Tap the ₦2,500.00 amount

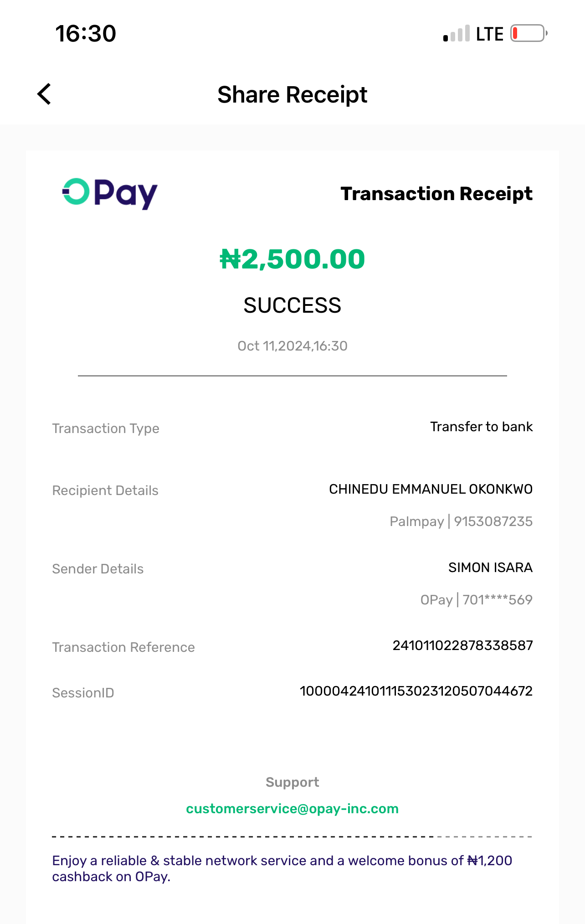click(x=292, y=259)
